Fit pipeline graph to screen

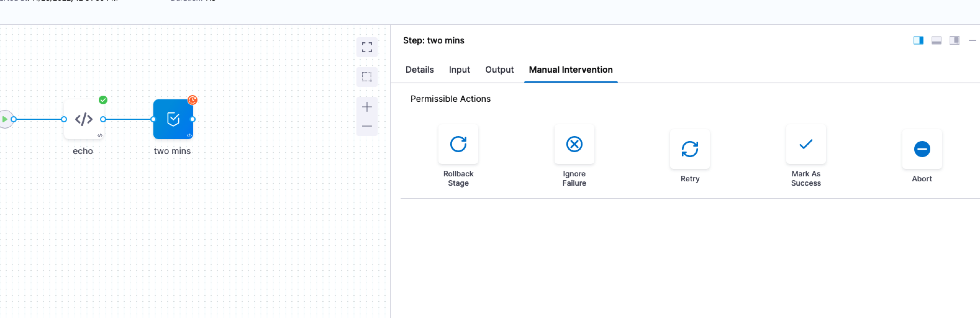click(367, 47)
